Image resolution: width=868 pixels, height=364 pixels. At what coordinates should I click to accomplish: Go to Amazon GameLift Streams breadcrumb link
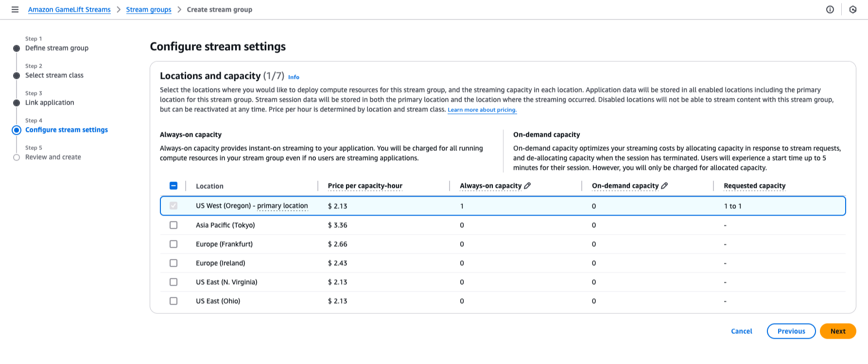[x=69, y=10]
